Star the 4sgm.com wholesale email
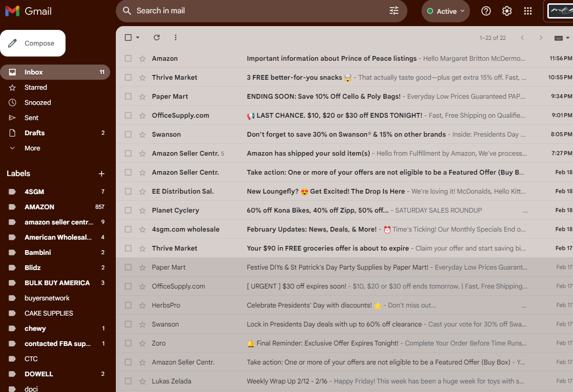 point(142,229)
